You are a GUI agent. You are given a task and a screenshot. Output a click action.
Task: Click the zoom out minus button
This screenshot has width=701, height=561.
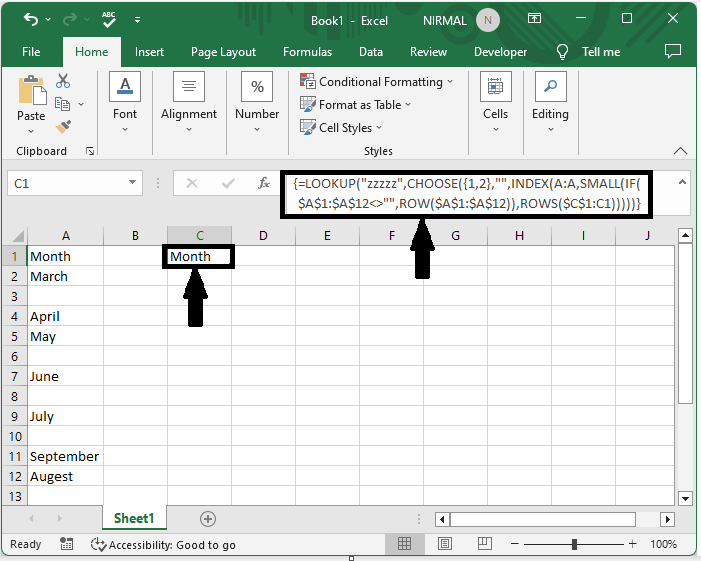point(515,544)
